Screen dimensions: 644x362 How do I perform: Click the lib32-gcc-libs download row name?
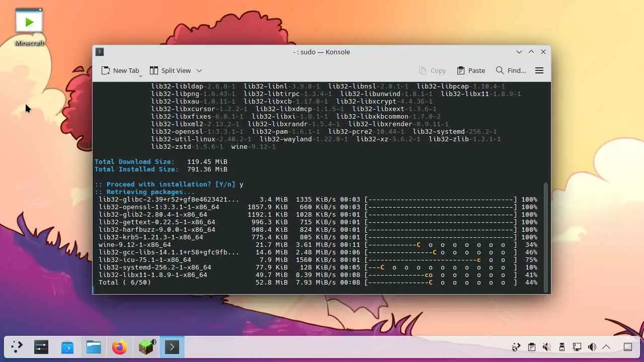coord(169,252)
